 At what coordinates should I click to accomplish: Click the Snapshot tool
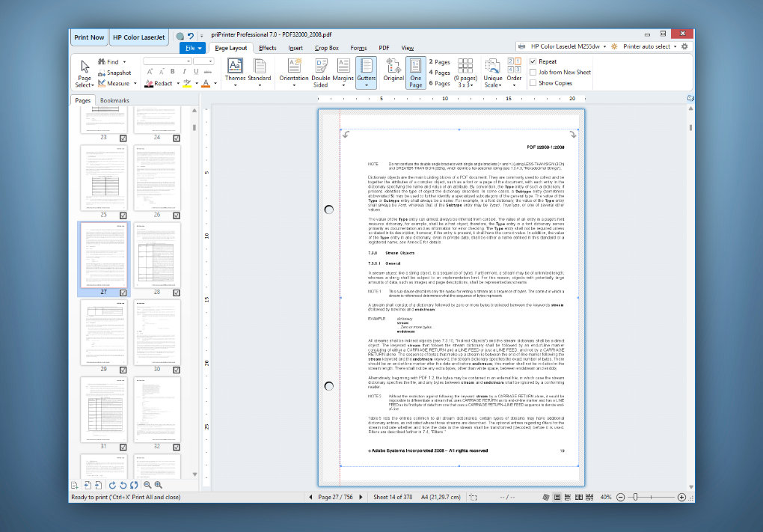tap(114, 73)
